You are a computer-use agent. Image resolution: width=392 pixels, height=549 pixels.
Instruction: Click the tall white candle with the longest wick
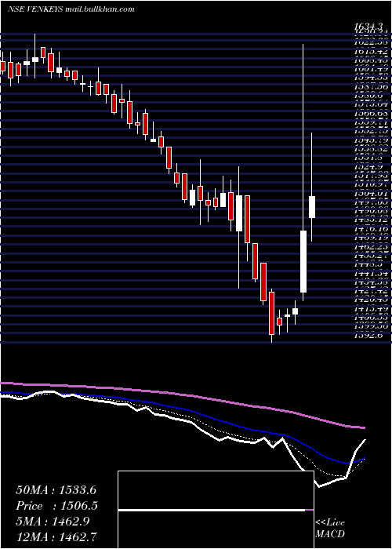(303, 261)
